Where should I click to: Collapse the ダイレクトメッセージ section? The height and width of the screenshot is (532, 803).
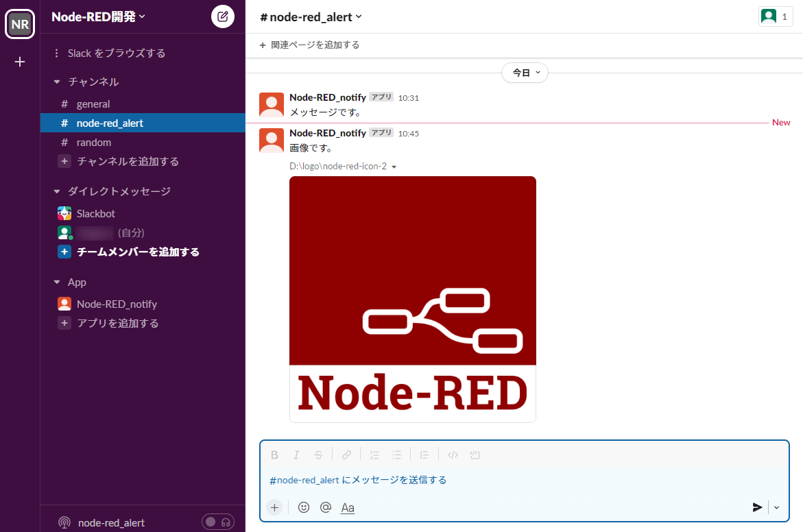pos(57,191)
